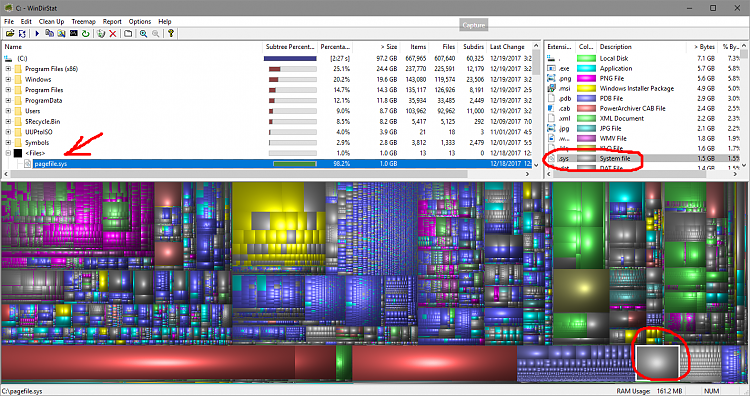Click the grey System file color swatch
This screenshot has width=750, height=396.
(586, 158)
